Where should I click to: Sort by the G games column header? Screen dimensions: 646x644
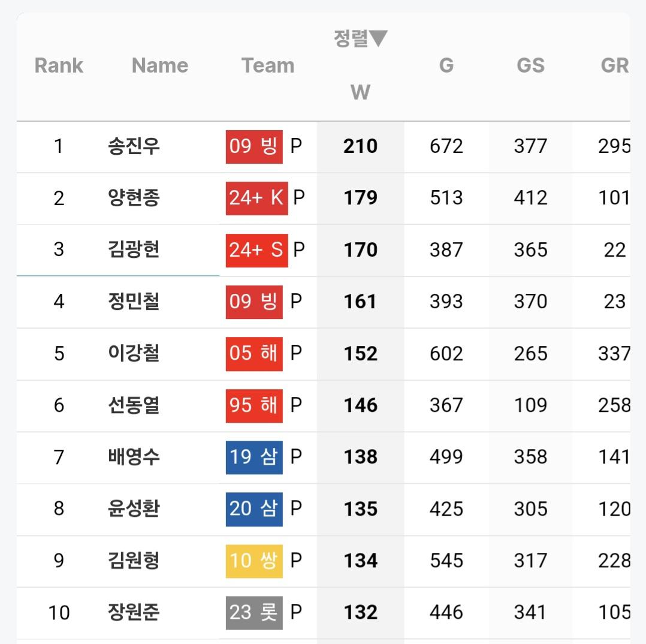[446, 65]
